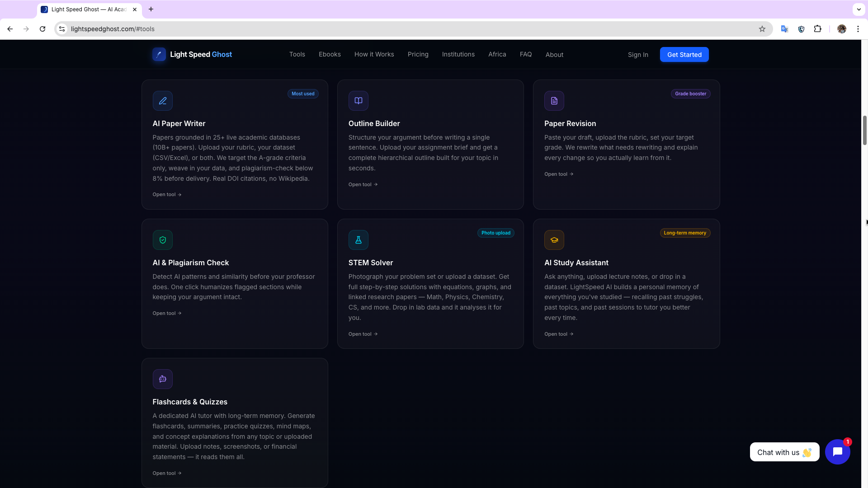Click the Chat with us popup
Image resolution: width=868 pixels, height=488 pixels.
(784, 452)
